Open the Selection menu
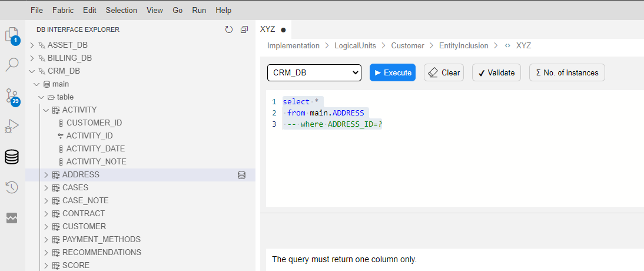 tap(121, 10)
